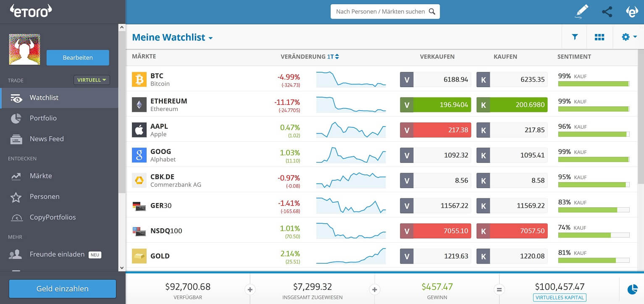Click the Bitcoin logo icon

point(139,79)
